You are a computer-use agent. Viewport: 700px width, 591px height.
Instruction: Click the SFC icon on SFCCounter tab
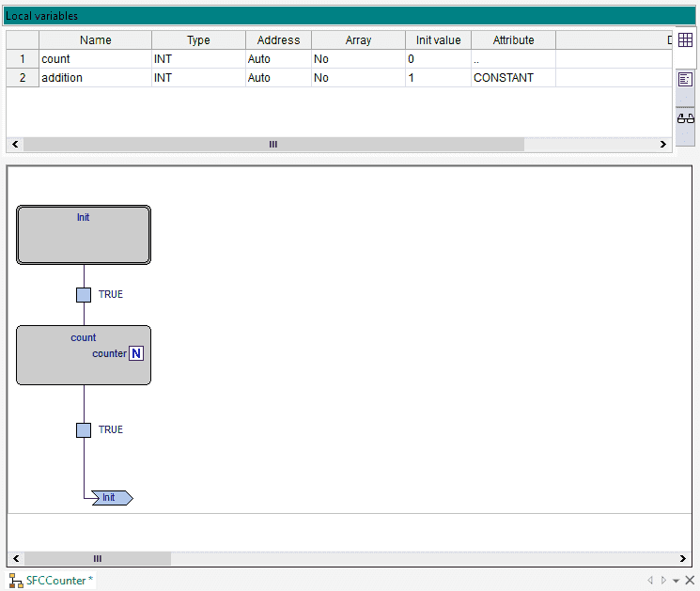[x=15, y=581]
